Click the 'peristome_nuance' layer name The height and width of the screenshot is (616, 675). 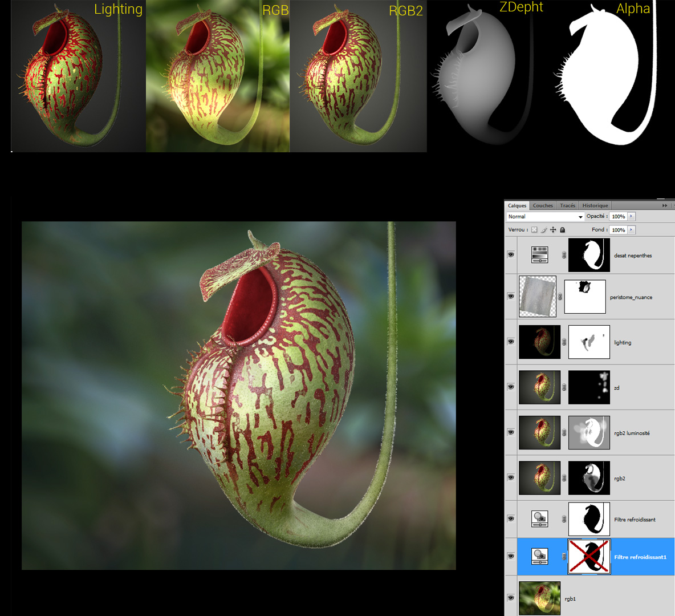point(631,297)
